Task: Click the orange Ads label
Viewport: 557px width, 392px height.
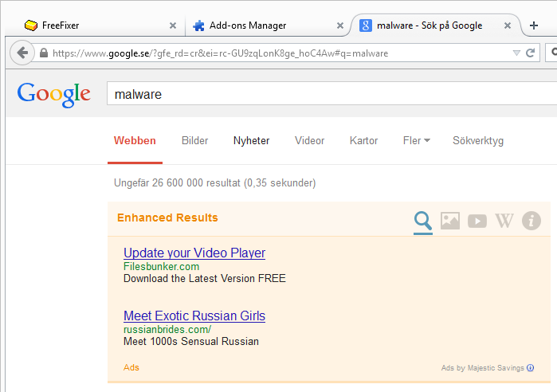Action: point(131,367)
